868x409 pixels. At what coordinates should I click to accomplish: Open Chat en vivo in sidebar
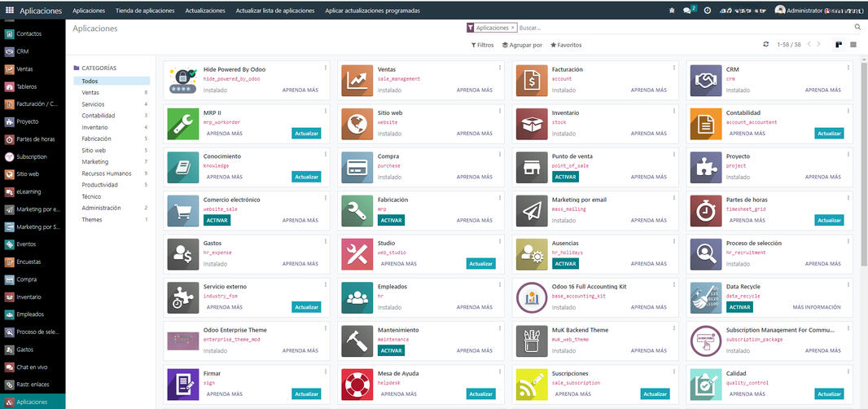(x=32, y=367)
